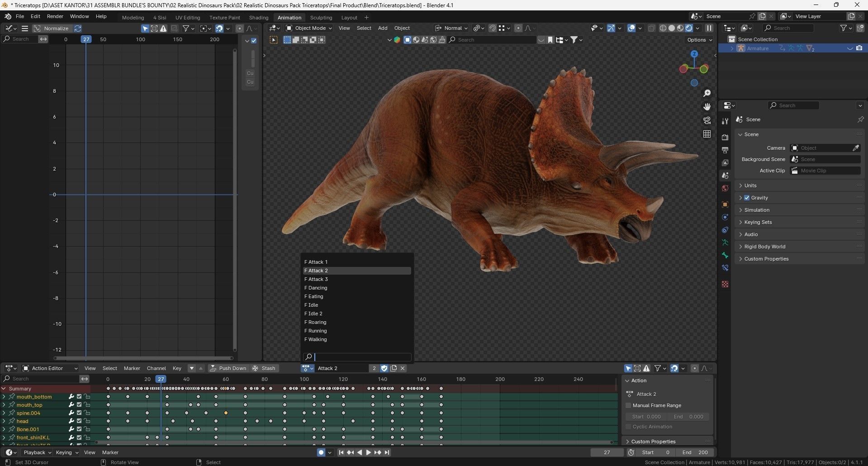Switch orthographic/perspective grid icon in viewport
The height and width of the screenshot is (466, 868).
707,134
